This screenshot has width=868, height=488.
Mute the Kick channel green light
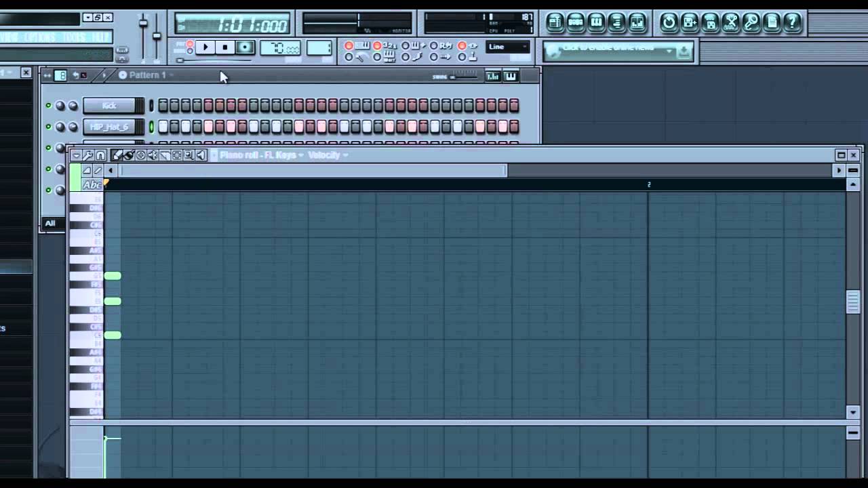tap(48, 106)
